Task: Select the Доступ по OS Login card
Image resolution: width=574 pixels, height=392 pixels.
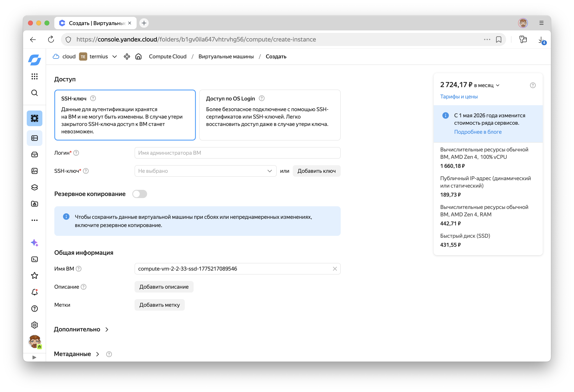Action: (270, 115)
